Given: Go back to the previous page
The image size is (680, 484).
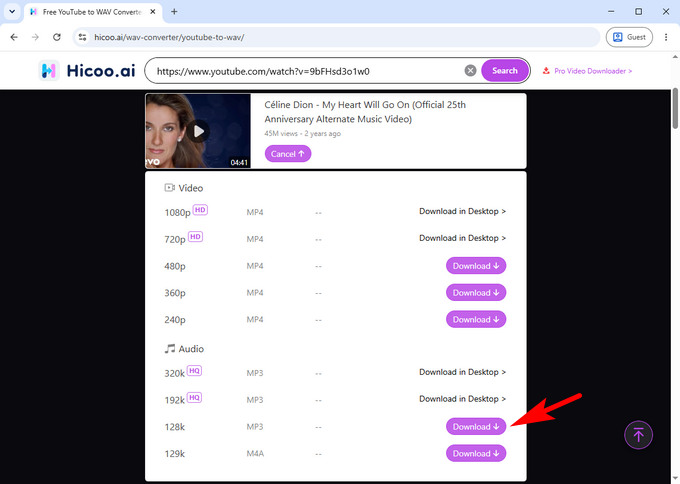Looking at the screenshot, I should point(14,37).
